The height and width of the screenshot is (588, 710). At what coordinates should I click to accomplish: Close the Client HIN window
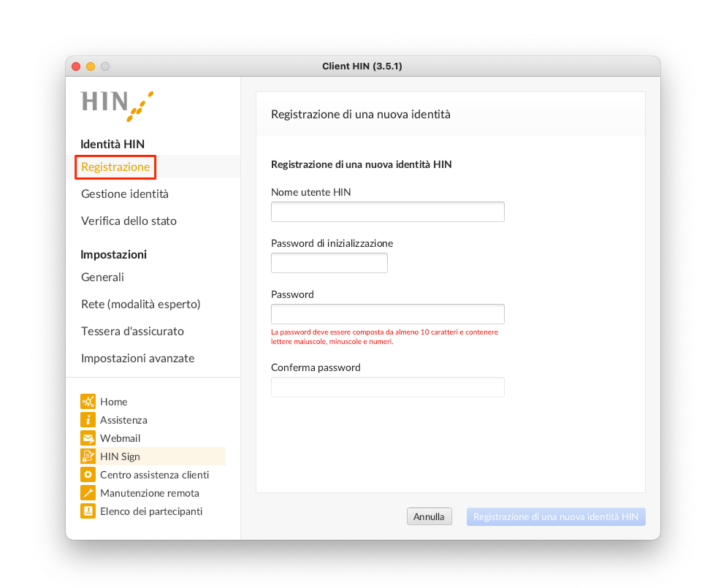pos(76,66)
